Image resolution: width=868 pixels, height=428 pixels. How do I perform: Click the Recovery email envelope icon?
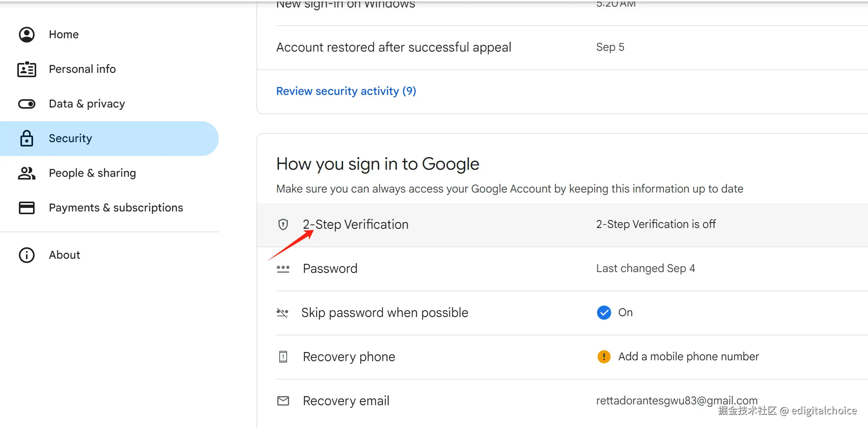pyautogui.click(x=283, y=401)
